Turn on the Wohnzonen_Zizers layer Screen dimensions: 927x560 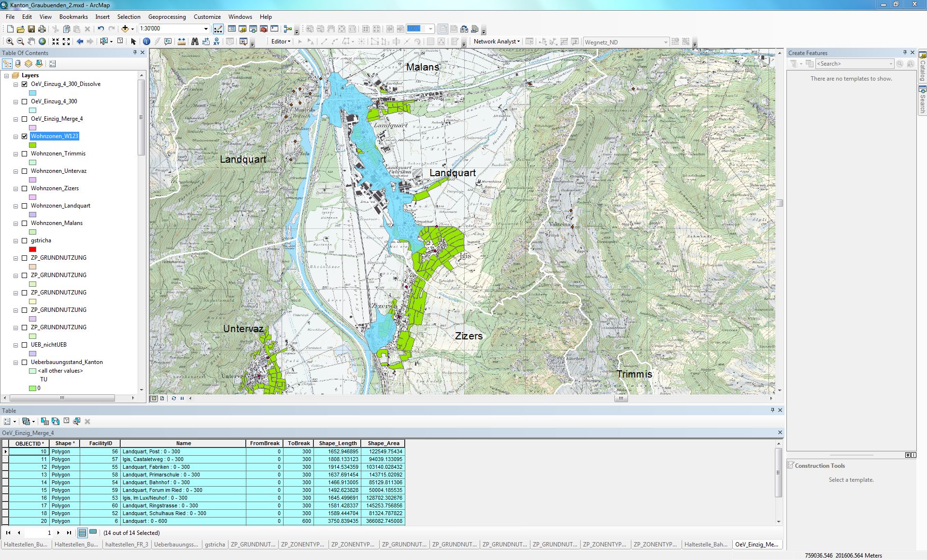[x=25, y=188]
